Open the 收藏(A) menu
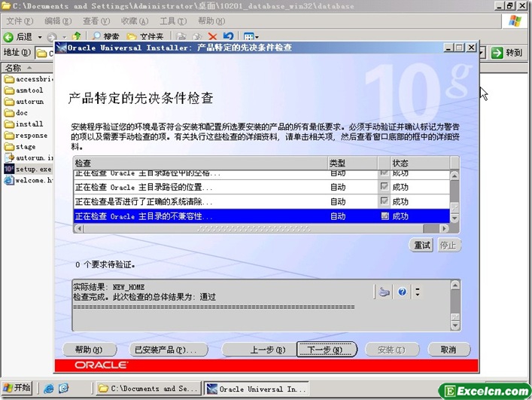The width and height of the screenshot is (532, 400). pyautogui.click(x=135, y=21)
